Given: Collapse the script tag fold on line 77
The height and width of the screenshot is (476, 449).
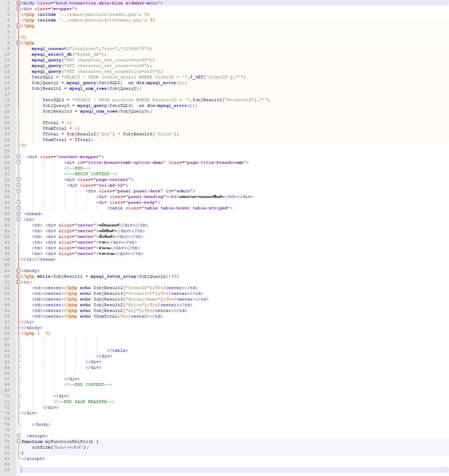Looking at the screenshot, I should click(x=18, y=436).
